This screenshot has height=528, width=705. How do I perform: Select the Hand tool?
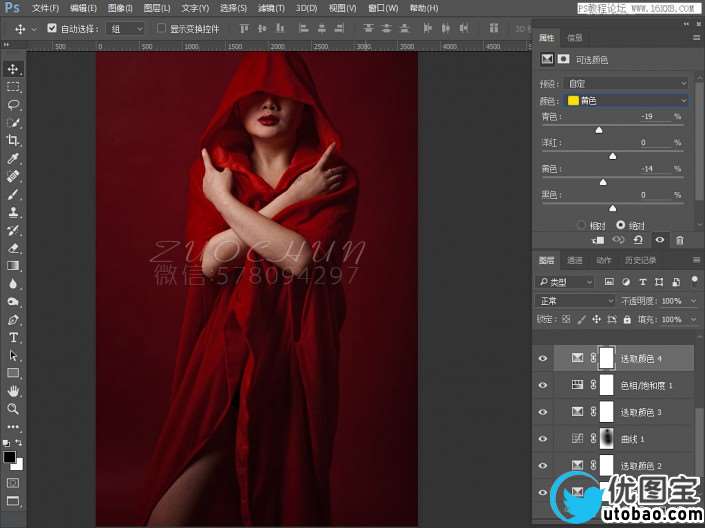14,391
